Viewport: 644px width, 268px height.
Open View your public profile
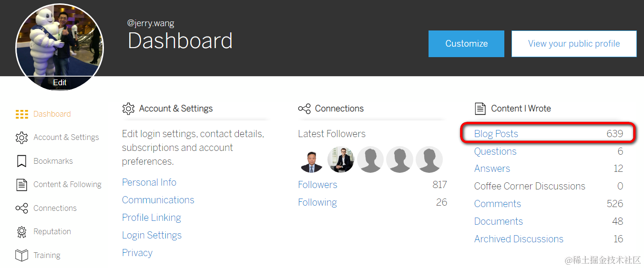click(574, 44)
